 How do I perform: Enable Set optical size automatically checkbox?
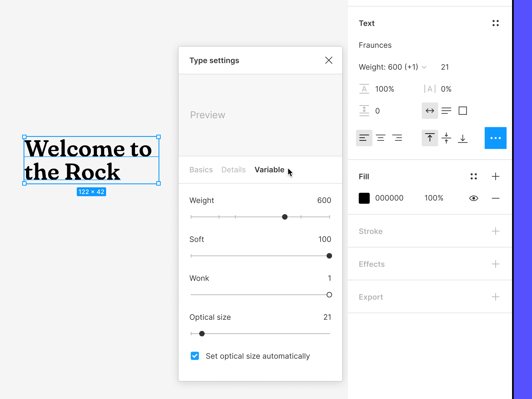[x=194, y=356]
